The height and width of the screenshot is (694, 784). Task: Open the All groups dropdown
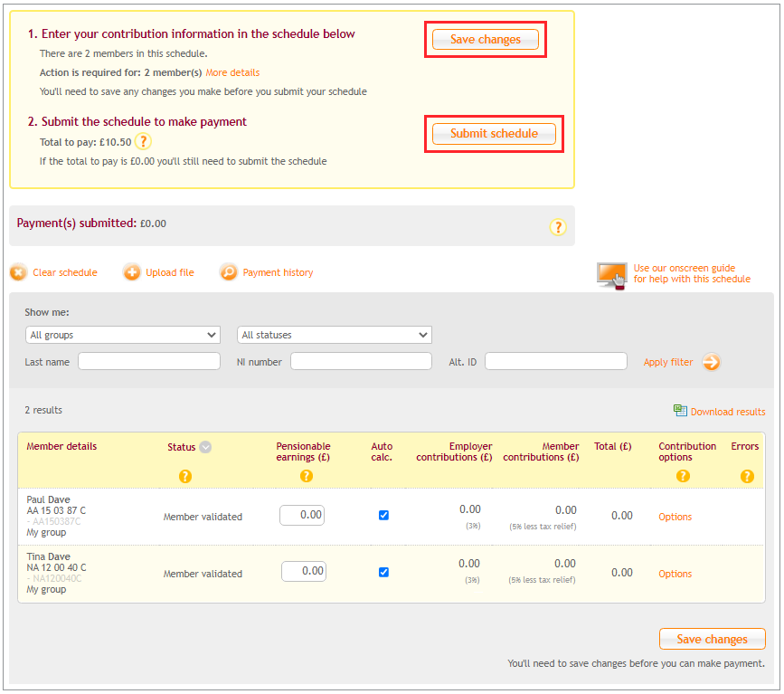[x=122, y=334]
